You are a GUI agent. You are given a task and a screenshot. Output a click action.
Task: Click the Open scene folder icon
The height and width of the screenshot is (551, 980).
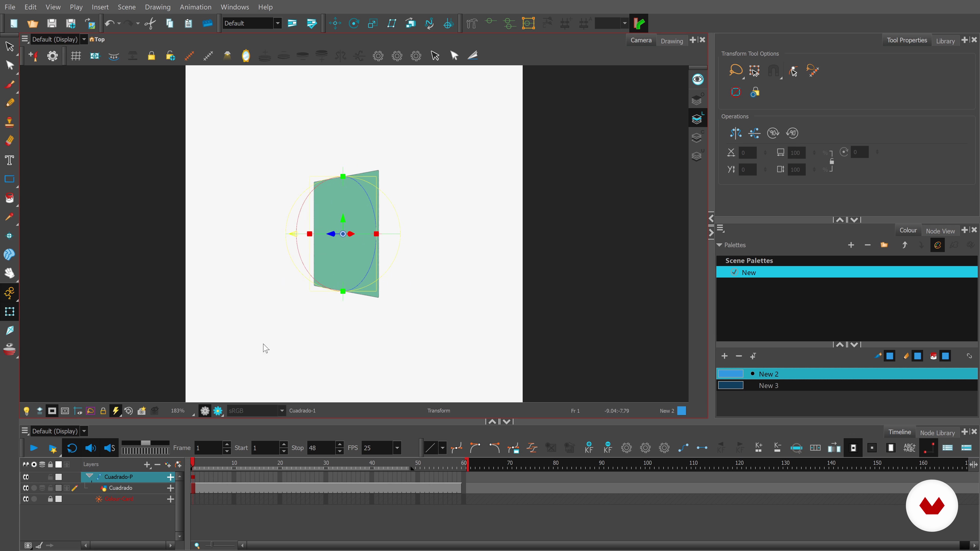33,23
